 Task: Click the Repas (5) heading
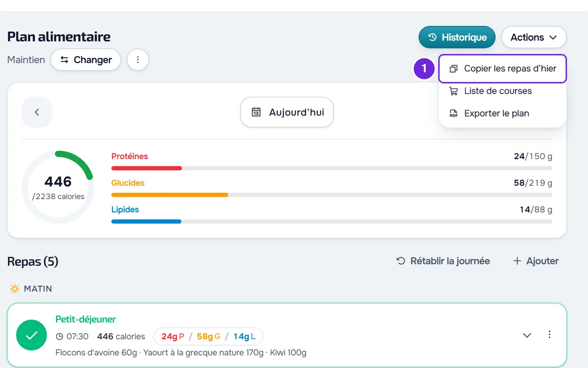click(x=33, y=262)
